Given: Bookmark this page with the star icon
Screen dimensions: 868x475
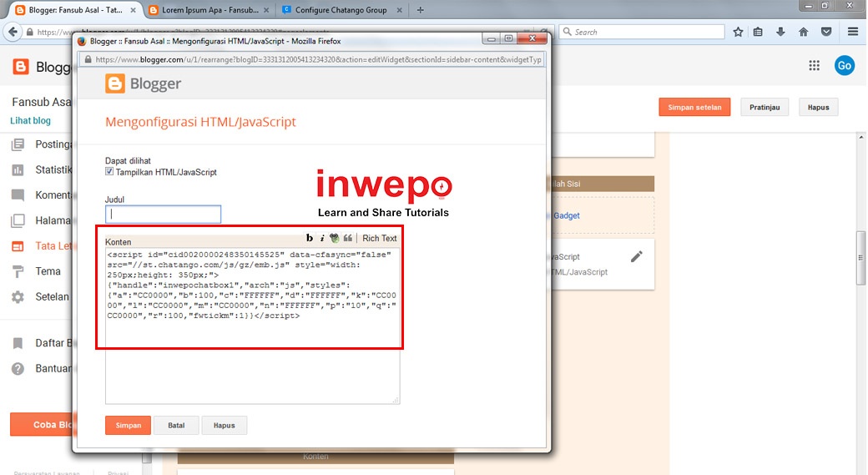Looking at the screenshot, I should click(x=738, y=32).
